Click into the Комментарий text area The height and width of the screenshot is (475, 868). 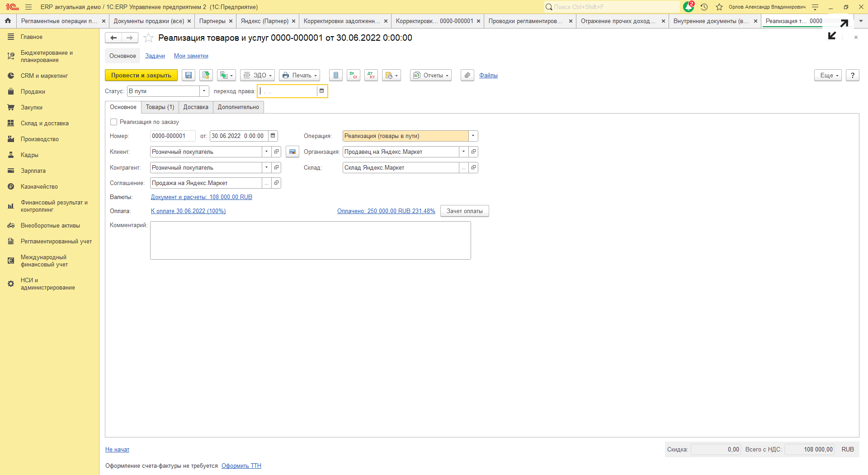click(x=310, y=240)
